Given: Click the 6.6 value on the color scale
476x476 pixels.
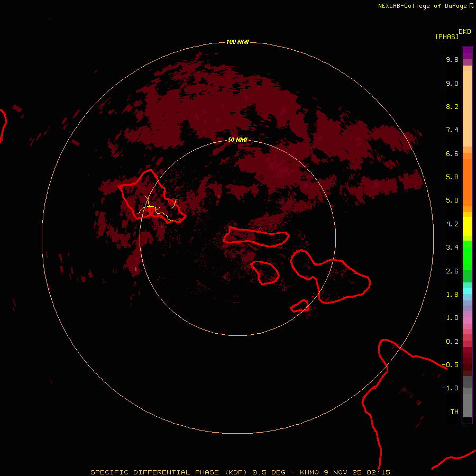Looking at the screenshot, I should 452,153.
